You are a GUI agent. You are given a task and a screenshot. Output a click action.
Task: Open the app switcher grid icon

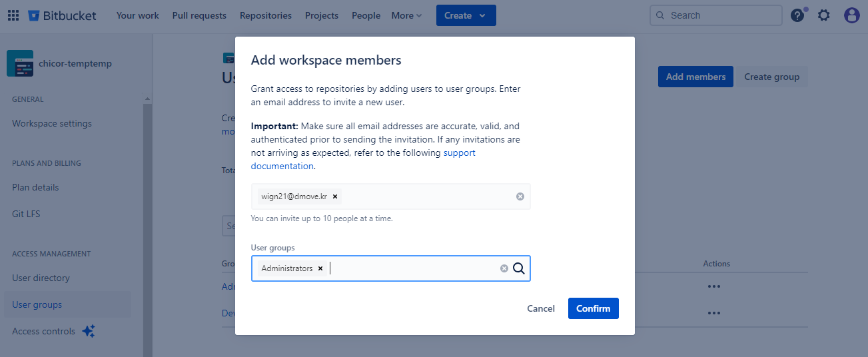[13, 15]
